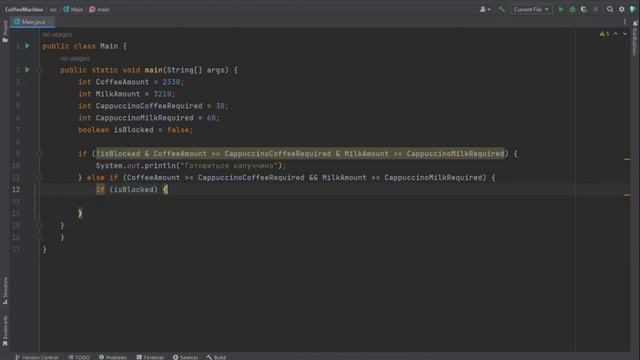The image size is (640, 360).
Task: Click the main method breadcrumb
Action: point(99,9)
